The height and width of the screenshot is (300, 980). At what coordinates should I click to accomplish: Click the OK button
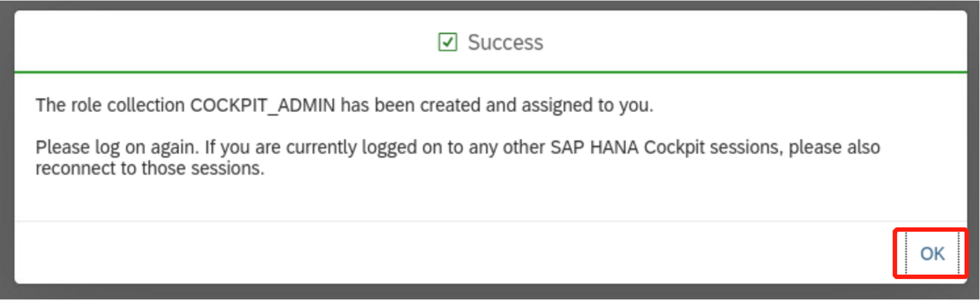[932, 254]
